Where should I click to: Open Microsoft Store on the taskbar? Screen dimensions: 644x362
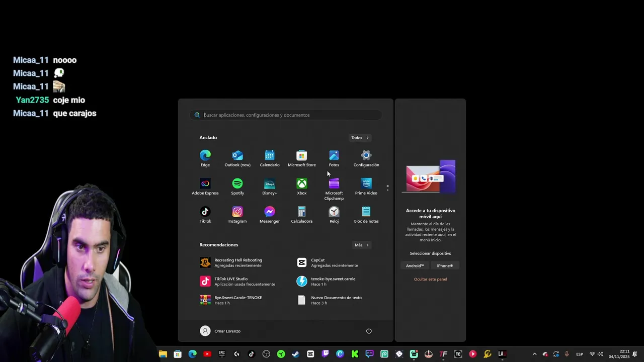point(178,354)
